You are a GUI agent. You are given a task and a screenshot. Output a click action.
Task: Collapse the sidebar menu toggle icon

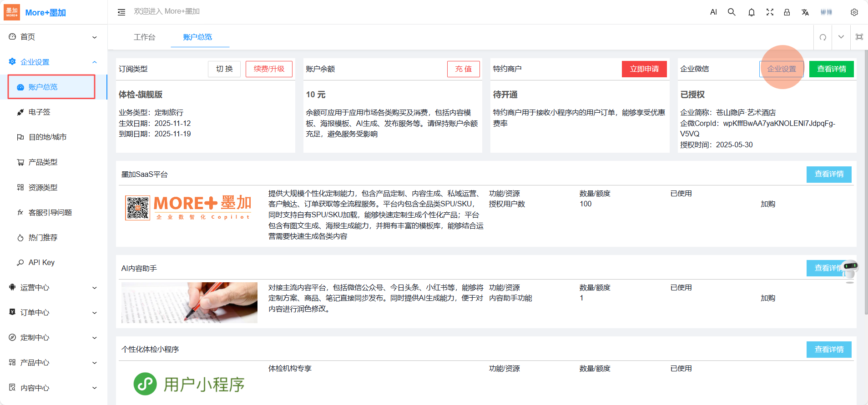tap(121, 12)
